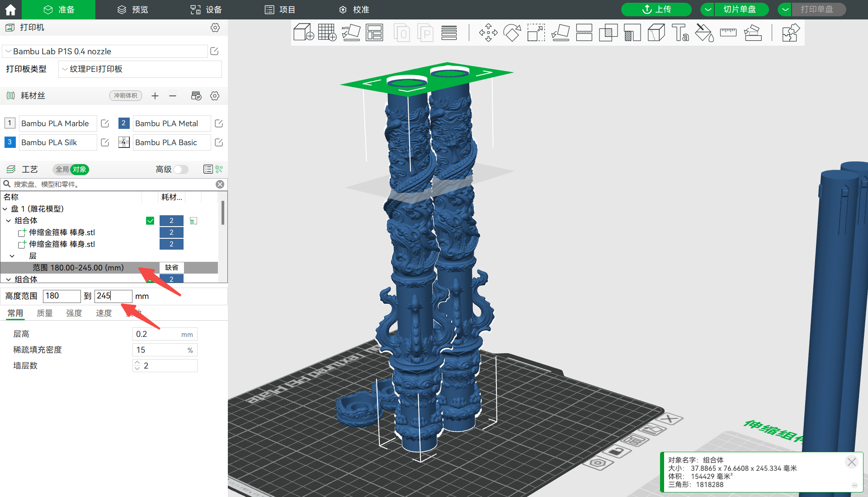Select the 范围 180.00-245.00 (mm) layer row
The width and height of the screenshot is (868, 497).
(109, 268)
